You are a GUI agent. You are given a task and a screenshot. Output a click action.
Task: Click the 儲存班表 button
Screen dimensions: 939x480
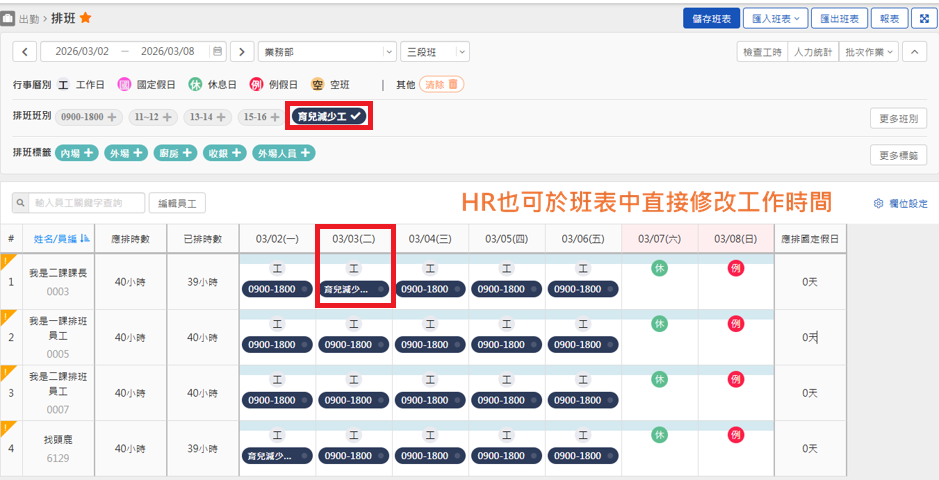(x=710, y=18)
